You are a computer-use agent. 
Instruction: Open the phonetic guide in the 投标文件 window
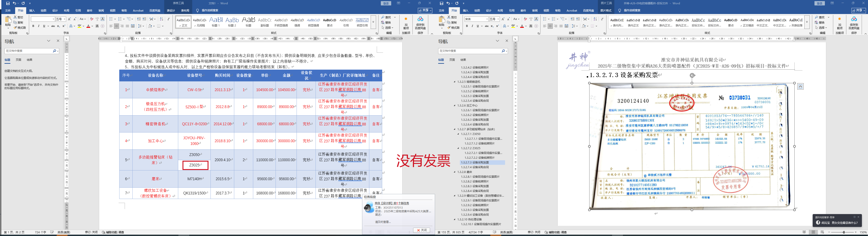tap(531, 19)
